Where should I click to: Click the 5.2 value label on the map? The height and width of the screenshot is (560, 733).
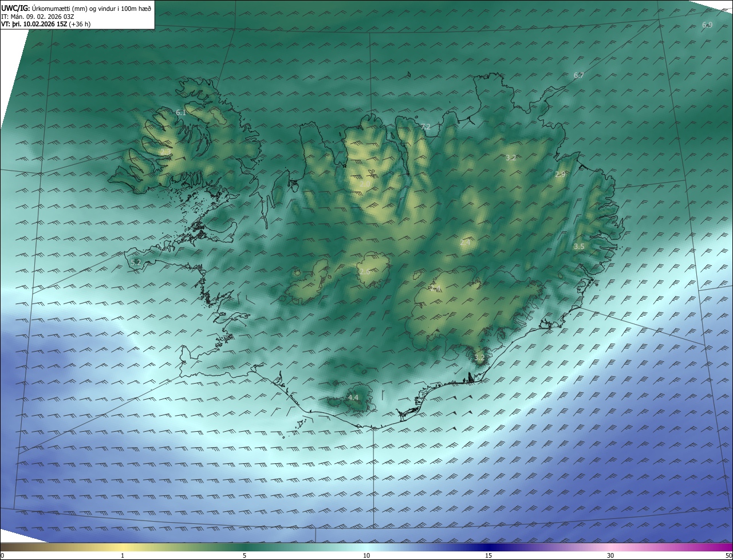click(136, 262)
